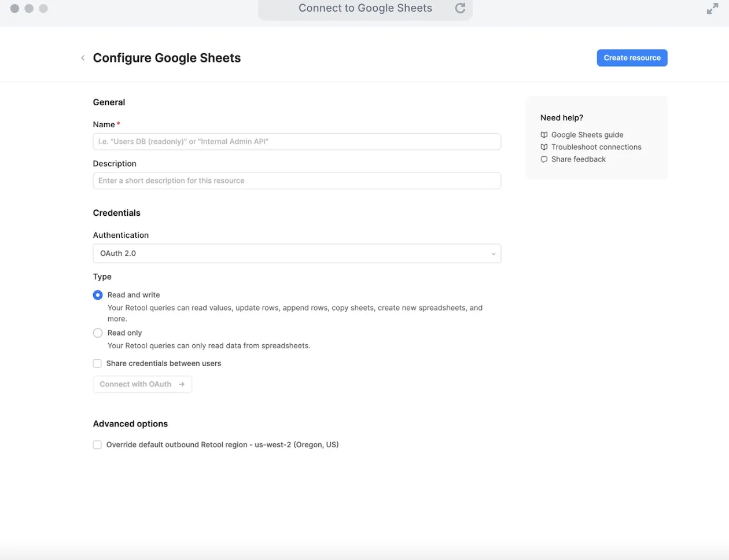This screenshot has width=729, height=560.
Task: Focus the Name input field
Action: coord(297,142)
